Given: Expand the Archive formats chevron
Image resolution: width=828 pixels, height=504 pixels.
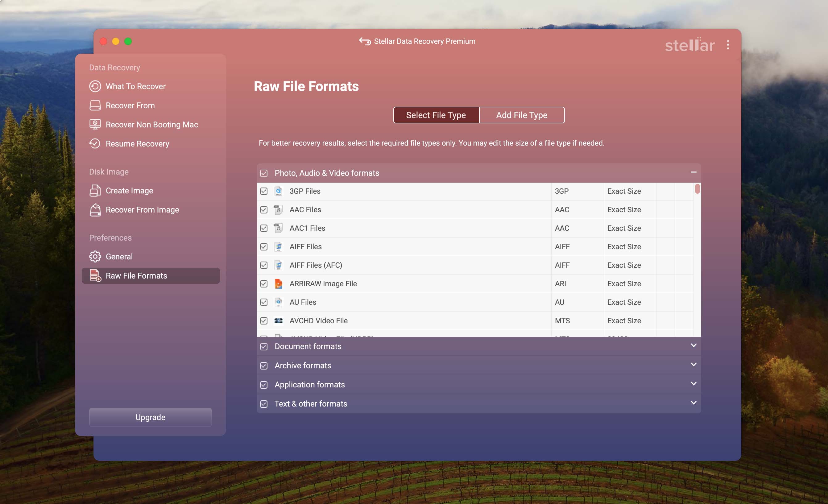Looking at the screenshot, I should click(x=693, y=365).
